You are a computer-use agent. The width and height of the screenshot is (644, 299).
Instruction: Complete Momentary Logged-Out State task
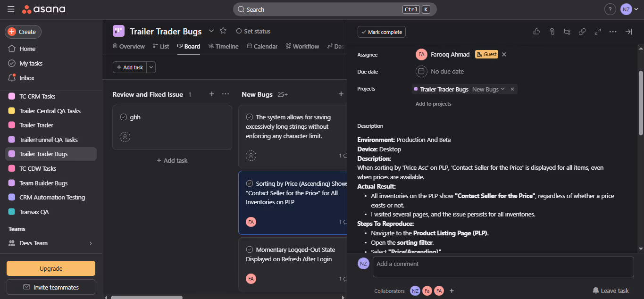(x=250, y=249)
